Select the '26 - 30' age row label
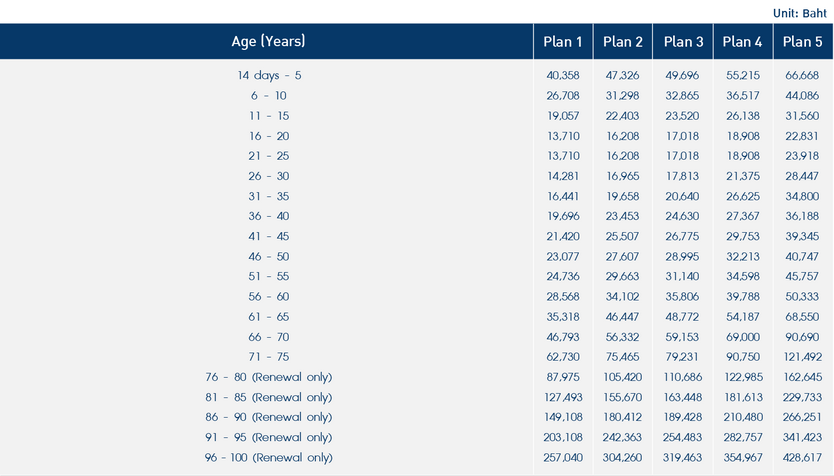 click(x=269, y=176)
